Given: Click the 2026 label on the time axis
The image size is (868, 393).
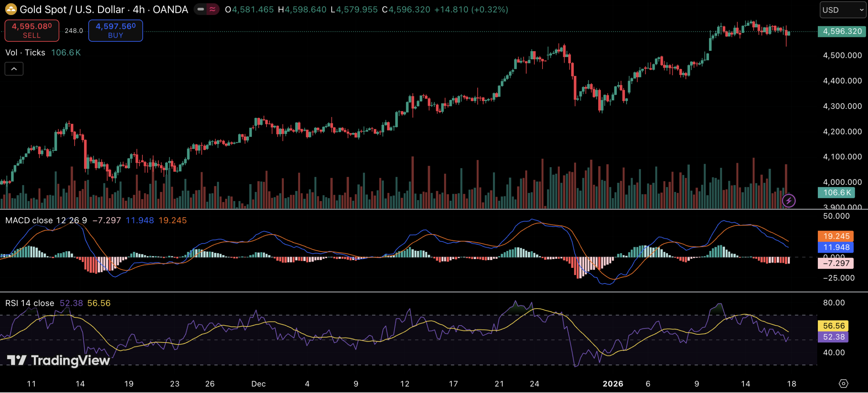Looking at the screenshot, I should [613, 384].
